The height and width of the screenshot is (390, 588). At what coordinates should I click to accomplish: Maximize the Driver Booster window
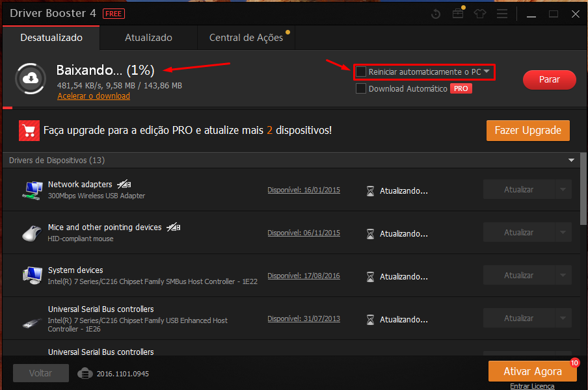(554, 14)
